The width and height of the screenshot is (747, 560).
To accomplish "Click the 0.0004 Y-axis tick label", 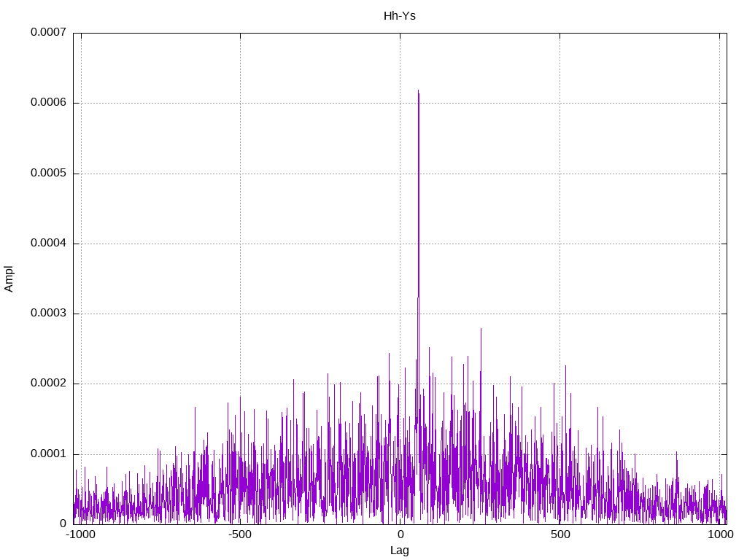I will coord(49,243).
